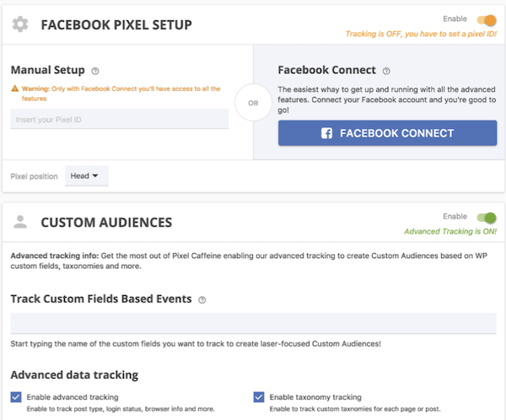506x420 pixels.
Task: Click the Custom Audiences section heading
Action: click(x=106, y=223)
